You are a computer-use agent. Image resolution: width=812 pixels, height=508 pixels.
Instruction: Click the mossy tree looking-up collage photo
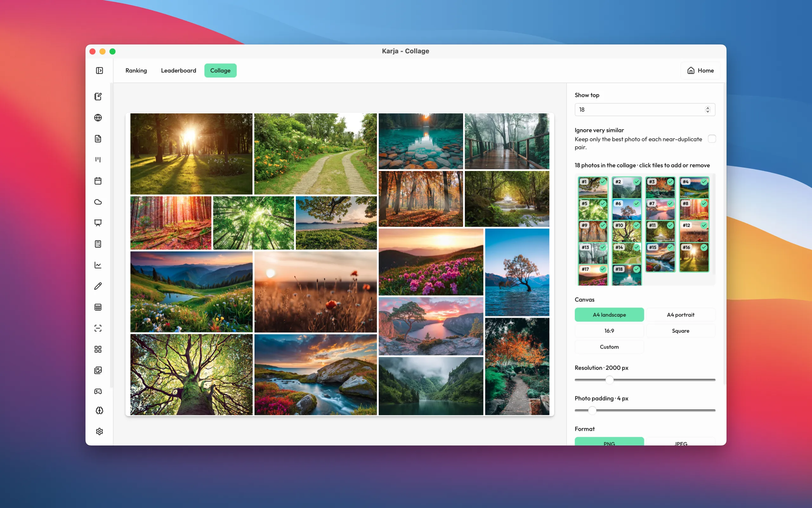pos(191,375)
